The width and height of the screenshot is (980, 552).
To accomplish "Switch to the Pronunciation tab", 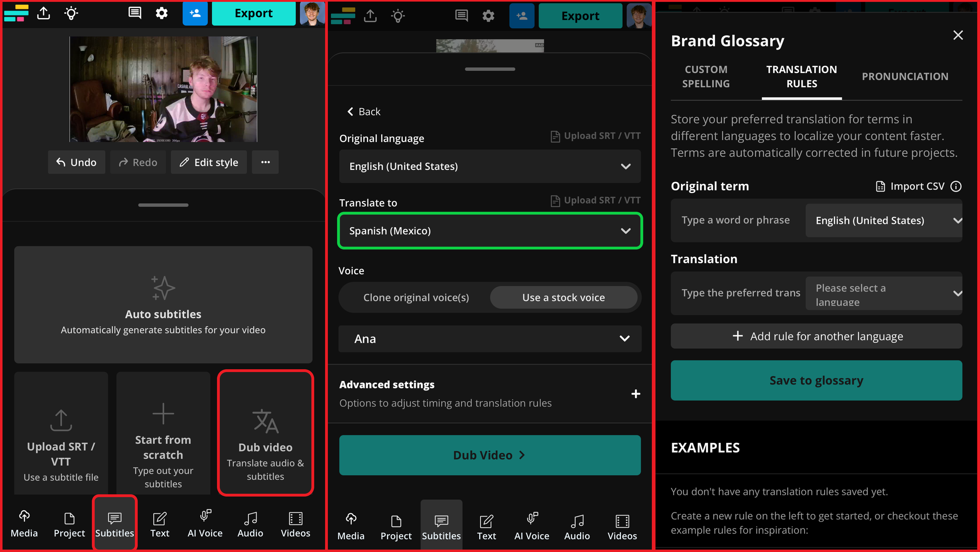I will [905, 76].
